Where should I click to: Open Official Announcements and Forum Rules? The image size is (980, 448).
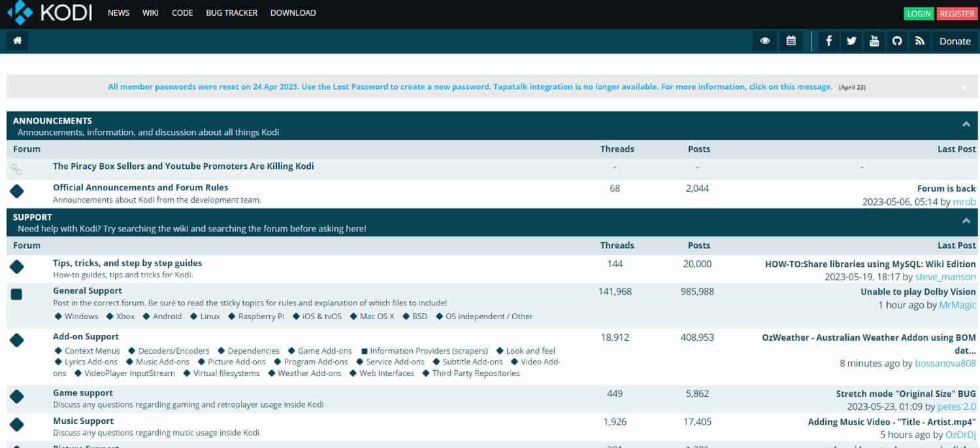(x=140, y=187)
